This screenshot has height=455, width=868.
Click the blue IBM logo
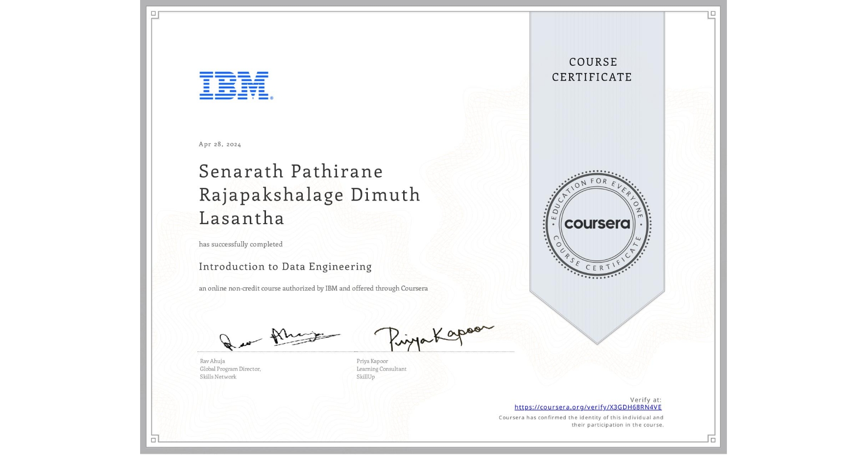point(234,86)
